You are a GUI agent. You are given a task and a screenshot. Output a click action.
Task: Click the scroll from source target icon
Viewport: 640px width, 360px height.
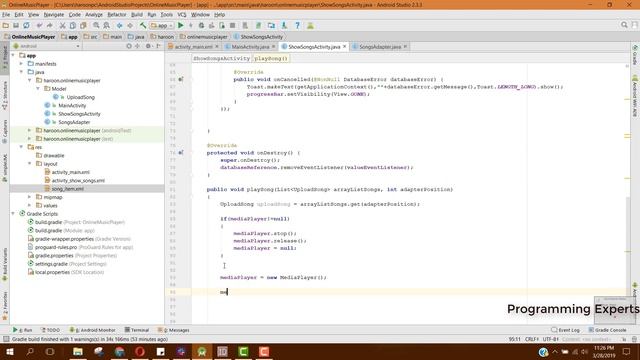(x=129, y=46)
